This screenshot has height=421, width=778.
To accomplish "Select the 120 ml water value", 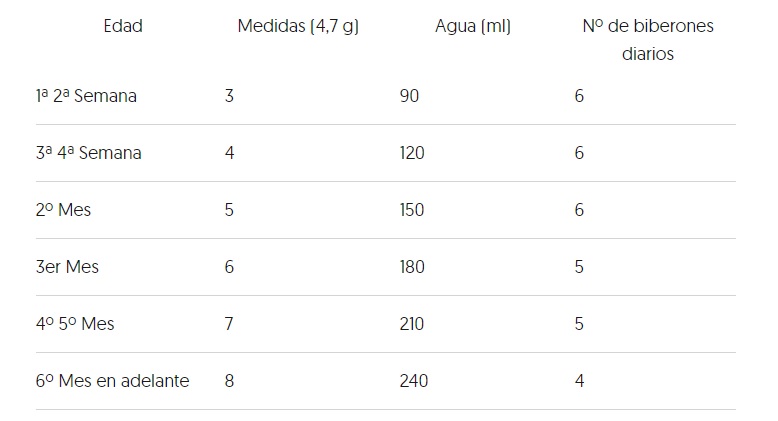I will [412, 153].
